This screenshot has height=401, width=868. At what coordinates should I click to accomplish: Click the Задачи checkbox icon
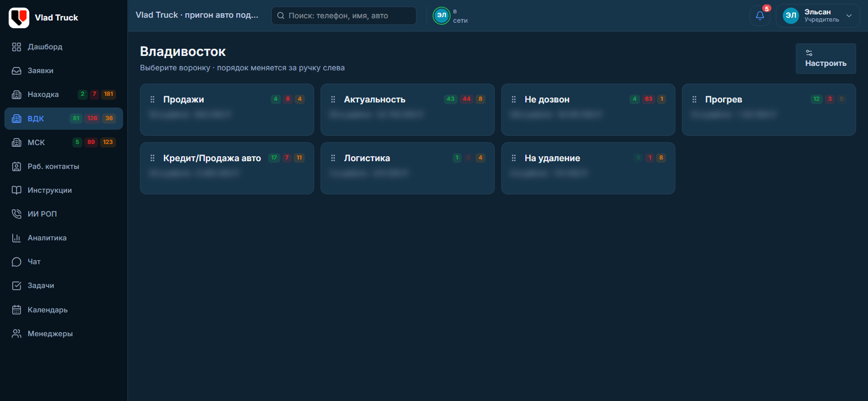(x=17, y=285)
